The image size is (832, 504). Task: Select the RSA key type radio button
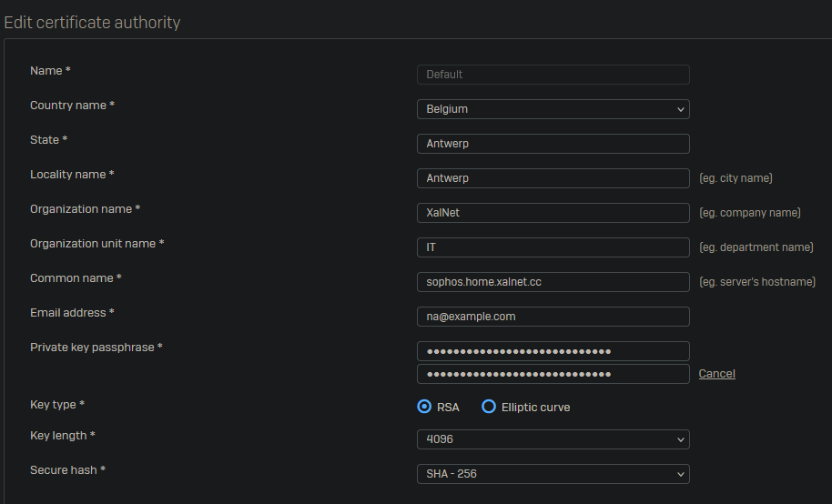(424, 407)
